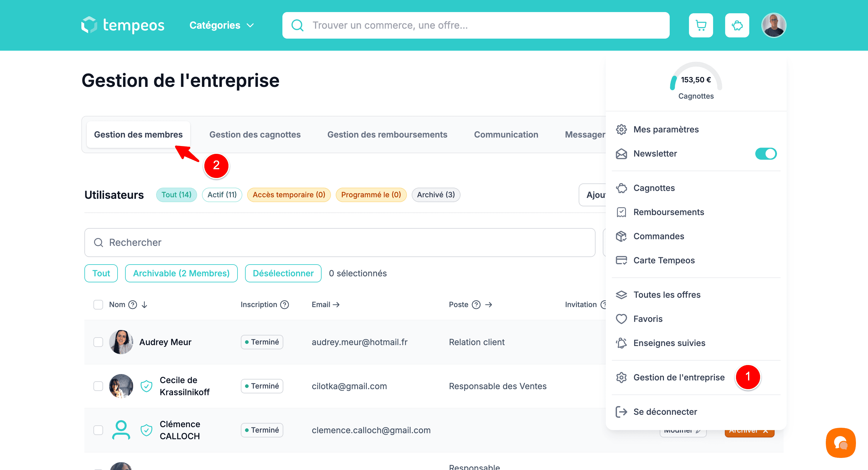
Task: Click the orange chat support bubble
Action: click(x=840, y=442)
